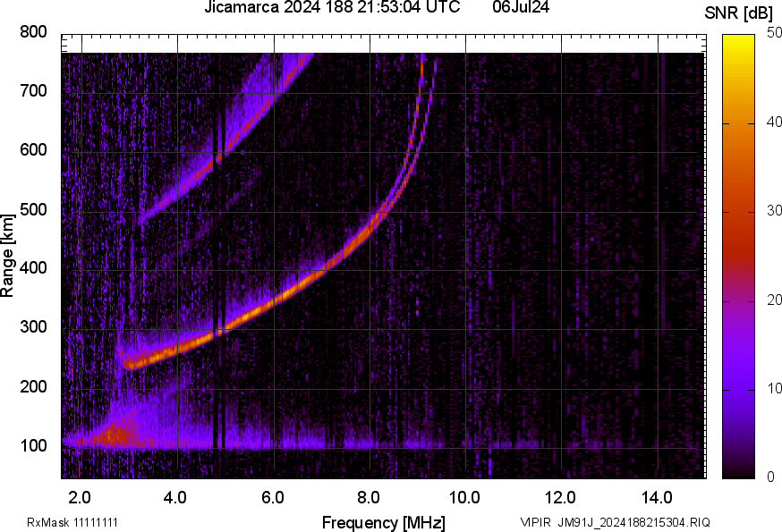
Task: Click the frequency axis value '12.0'
Action: pos(561,498)
